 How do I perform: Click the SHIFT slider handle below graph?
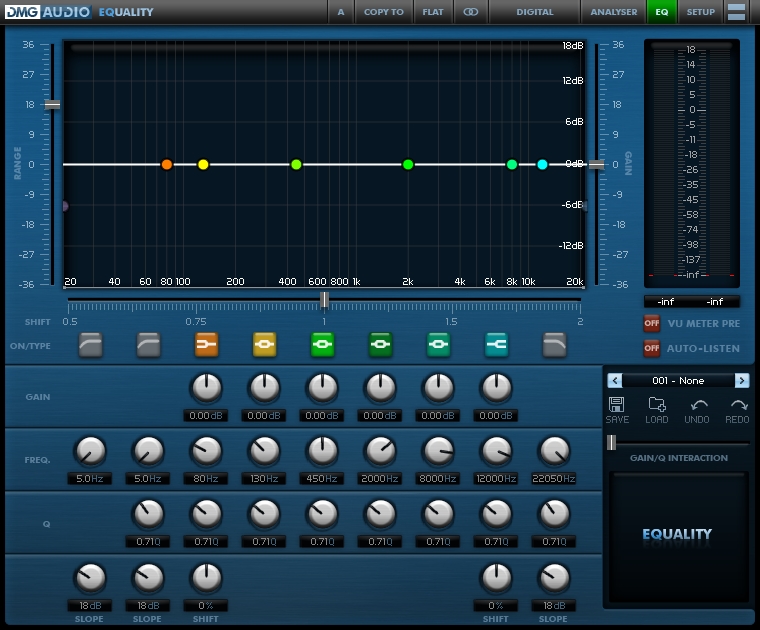(325, 299)
